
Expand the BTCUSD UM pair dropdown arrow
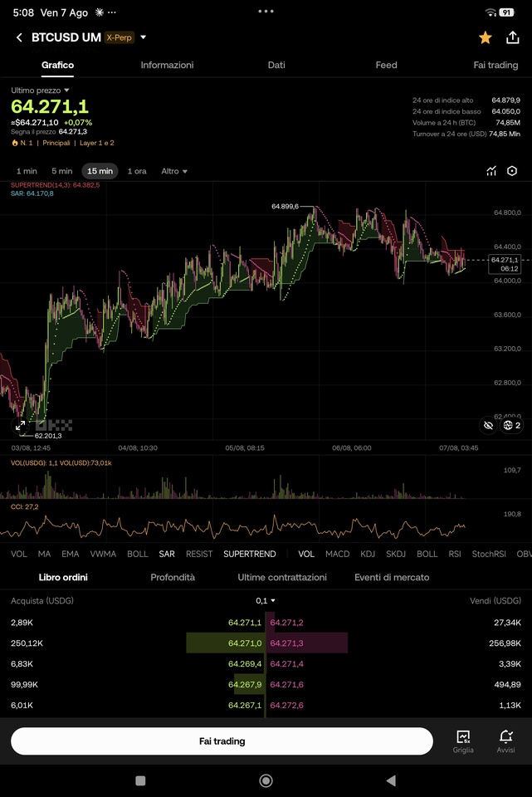click(144, 37)
